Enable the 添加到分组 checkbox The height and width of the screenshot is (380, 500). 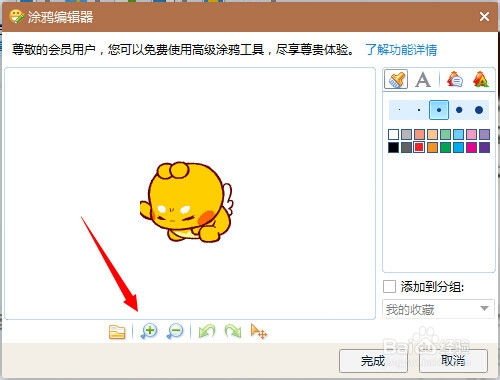pyautogui.click(x=389, y=286)
